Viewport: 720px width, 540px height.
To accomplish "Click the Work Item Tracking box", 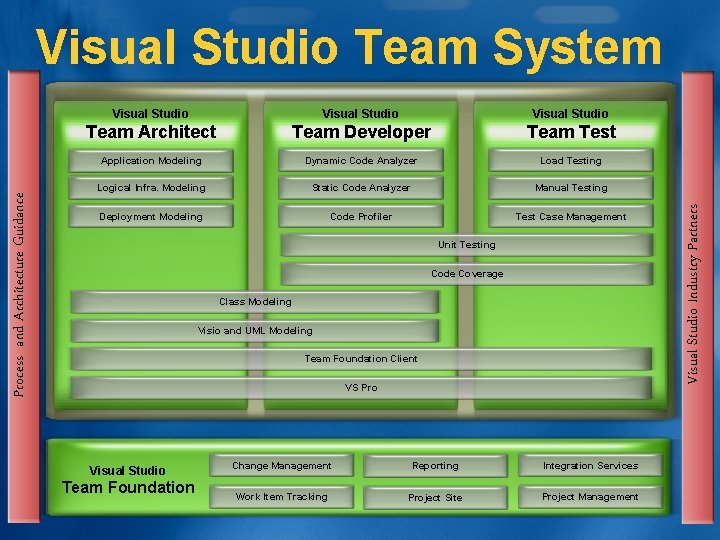I will [281, 497].
